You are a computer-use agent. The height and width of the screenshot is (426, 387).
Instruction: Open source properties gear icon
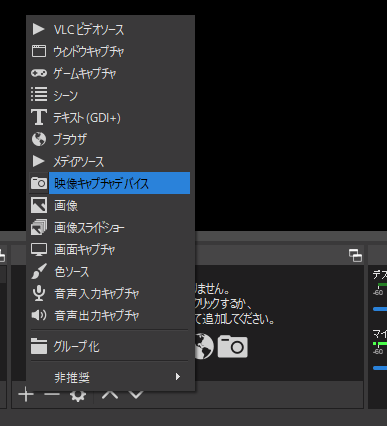[x=78, y=396]
